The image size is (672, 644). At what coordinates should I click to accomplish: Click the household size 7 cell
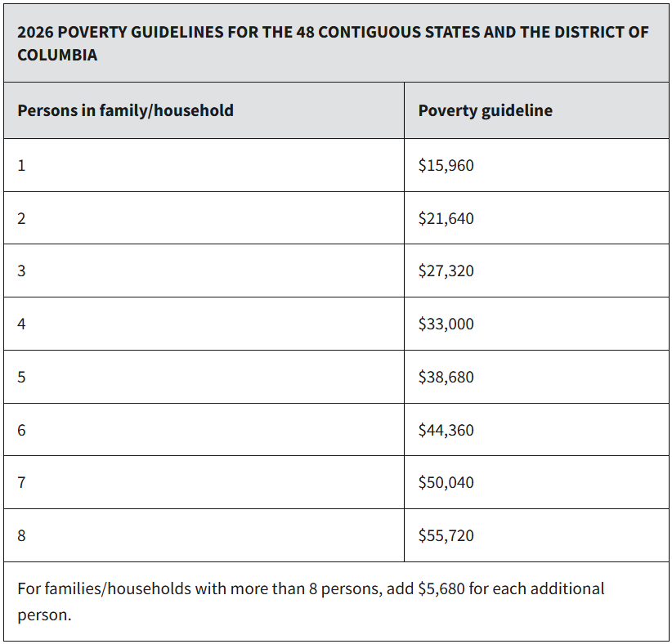coord(21,482)
